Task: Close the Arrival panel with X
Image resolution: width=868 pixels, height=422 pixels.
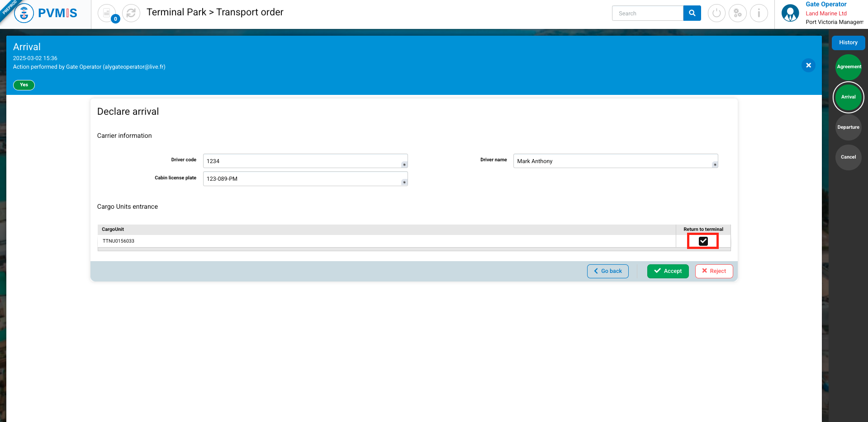Action: (x=808, y=65)
